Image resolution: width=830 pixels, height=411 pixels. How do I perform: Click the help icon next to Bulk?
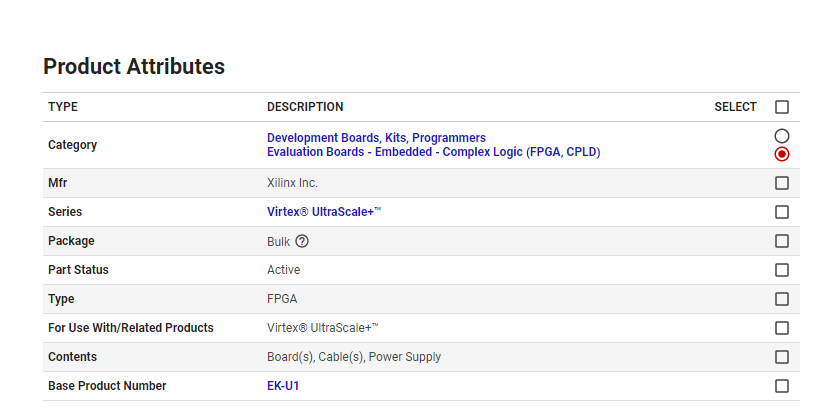click(302, 241)
